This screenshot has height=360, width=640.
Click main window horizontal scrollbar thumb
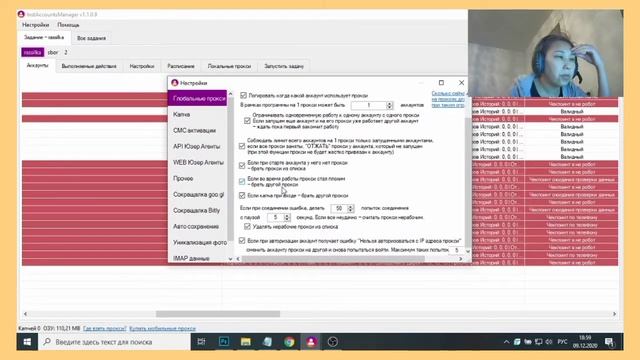point(218,314)
